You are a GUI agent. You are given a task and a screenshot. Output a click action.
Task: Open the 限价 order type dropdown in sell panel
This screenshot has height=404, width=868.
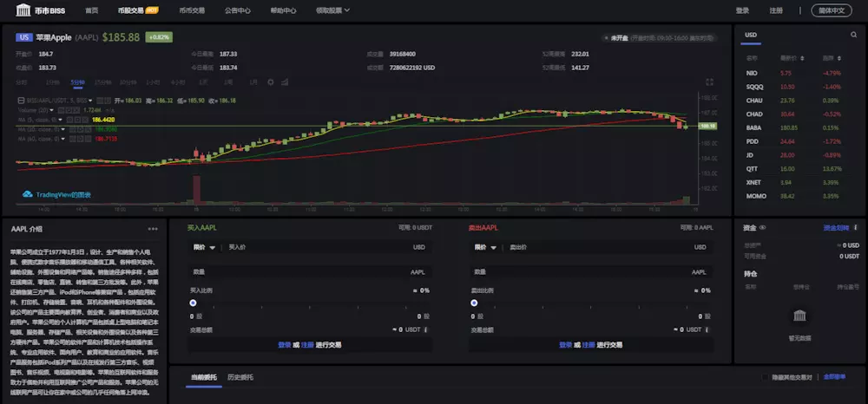485,247
